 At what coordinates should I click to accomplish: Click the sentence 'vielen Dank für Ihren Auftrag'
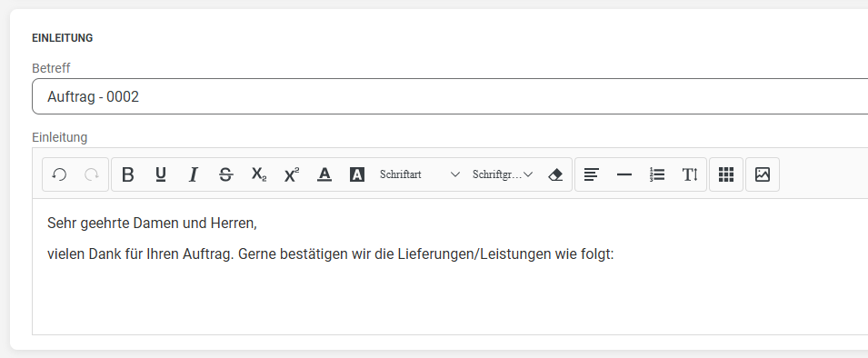pyautogui.click(x=140, y=254)
